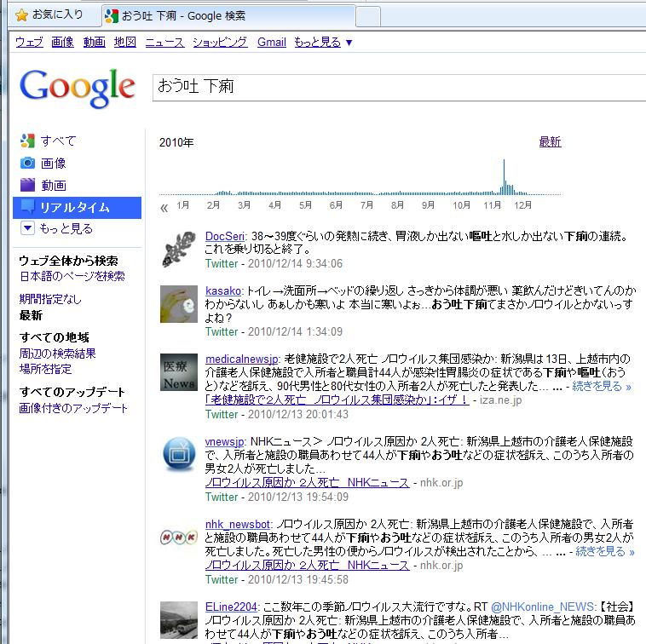Screen dimensions: 646x644
Task: Open the ELine2204 username link
Action: coord(231,607)
